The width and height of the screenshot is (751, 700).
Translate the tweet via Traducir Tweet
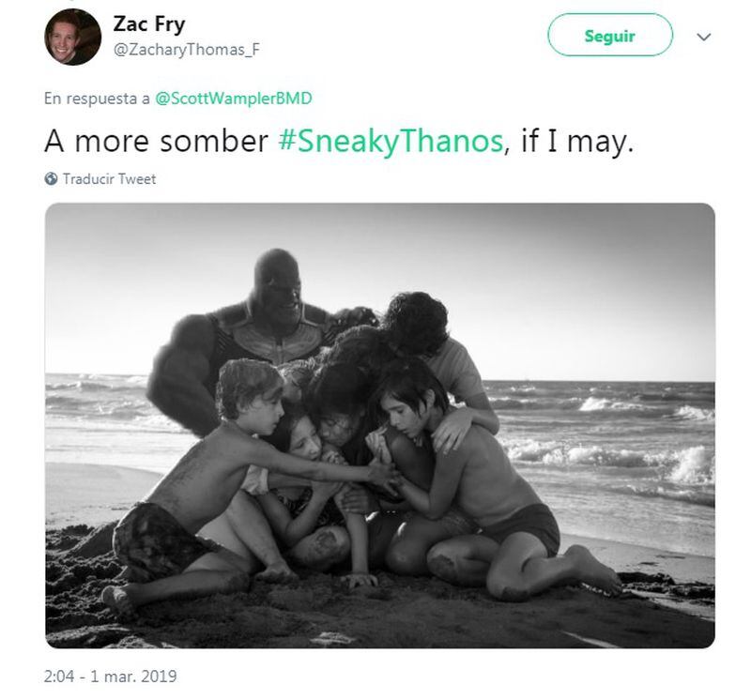click(109, 179)
